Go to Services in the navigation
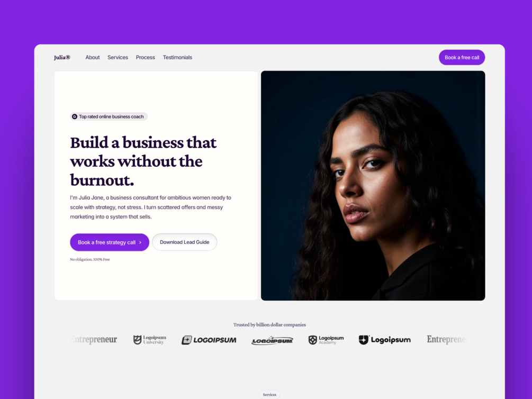The image size is (532, 399). pos(118,57)
